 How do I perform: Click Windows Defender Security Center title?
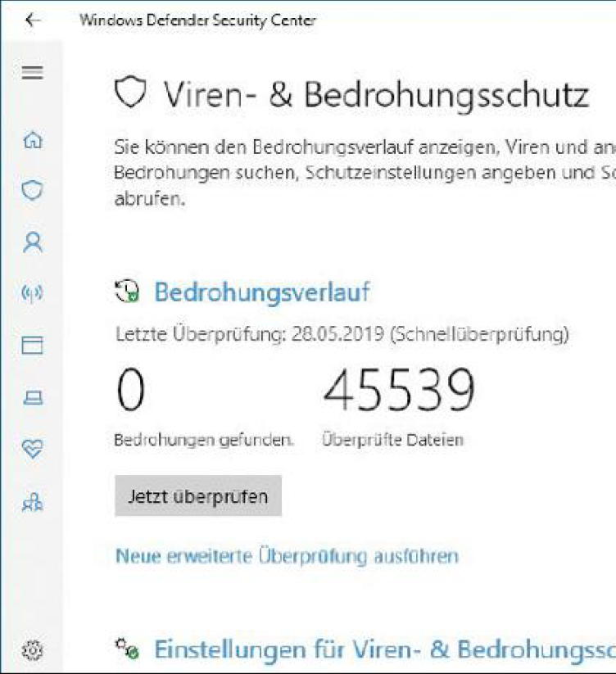(x=197, y=20)
